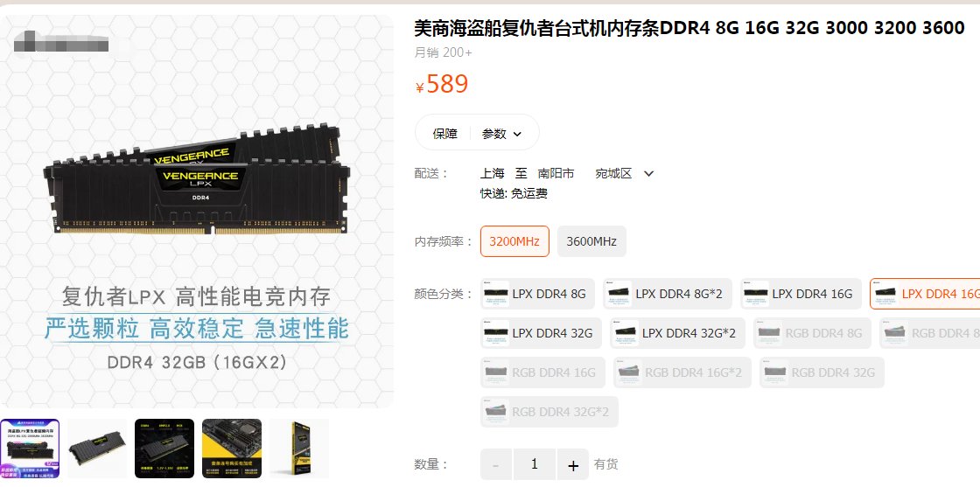View the product box packaging thumbnail
This screenshot has width=980, height=487.
pos(299,449)
